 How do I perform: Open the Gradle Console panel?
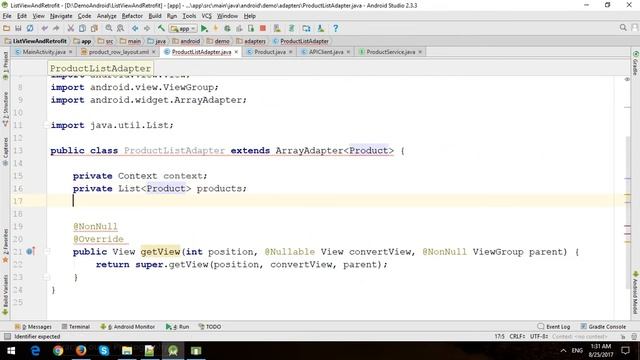(x=603, y=327)
